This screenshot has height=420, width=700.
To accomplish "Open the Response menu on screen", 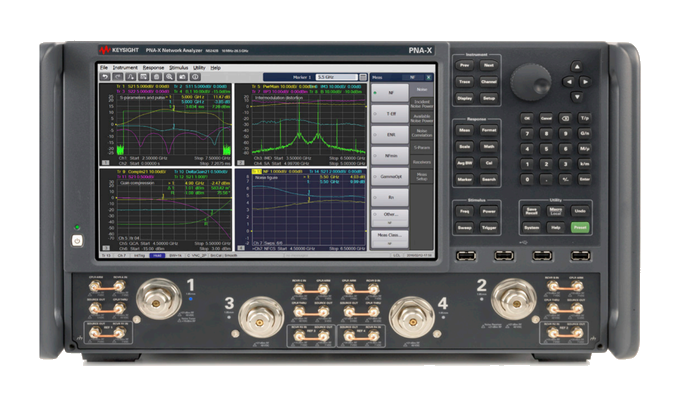I will coord(154,68).
